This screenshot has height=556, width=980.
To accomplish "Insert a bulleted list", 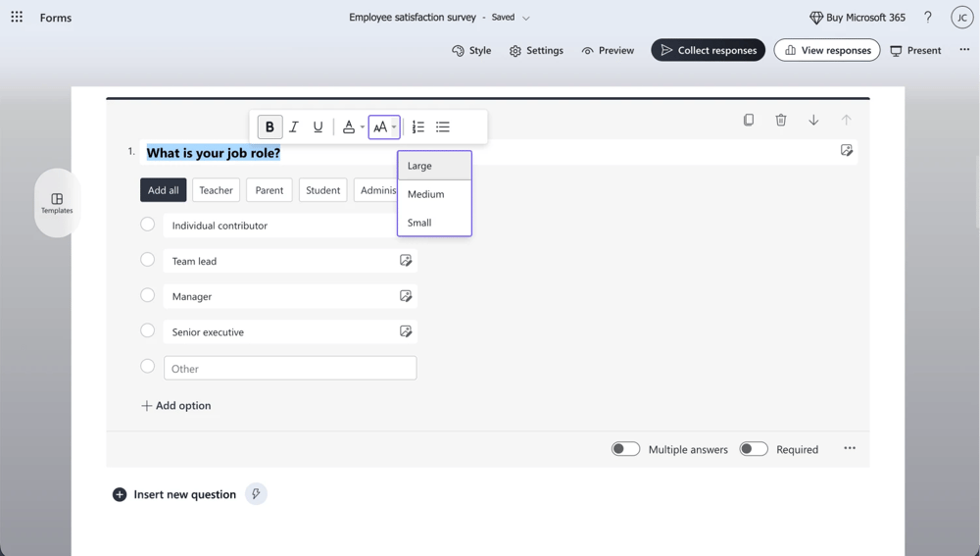I will click(443, 127).
